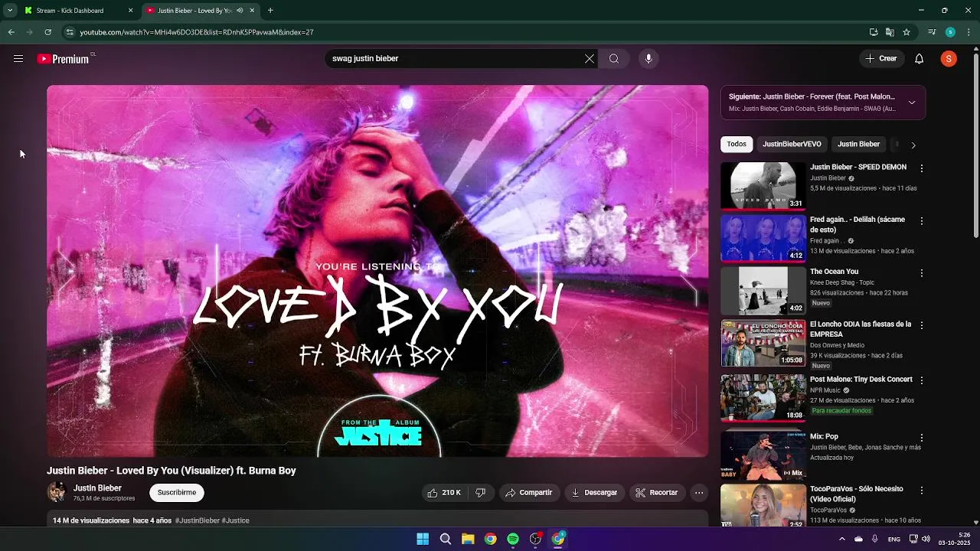This screenshot has height=551, width=980.
Task: Click the magnifier search button
Action: pyautogui.click(x=614, y=59)
